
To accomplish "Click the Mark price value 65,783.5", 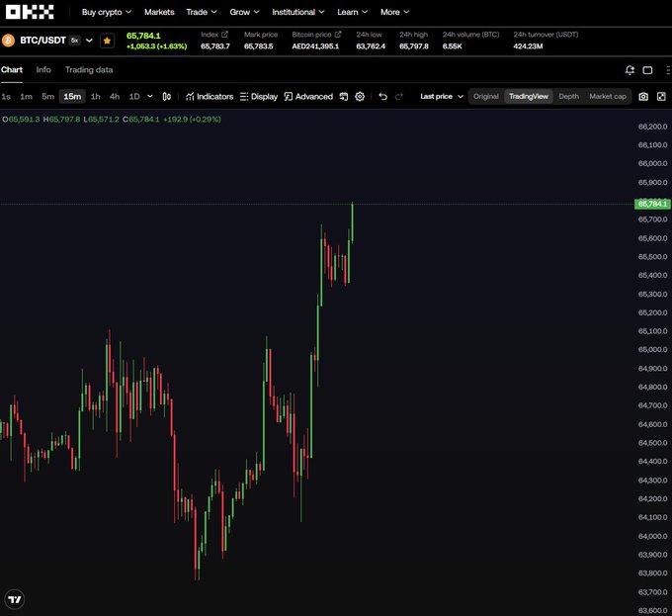I will tap(259, 46).
